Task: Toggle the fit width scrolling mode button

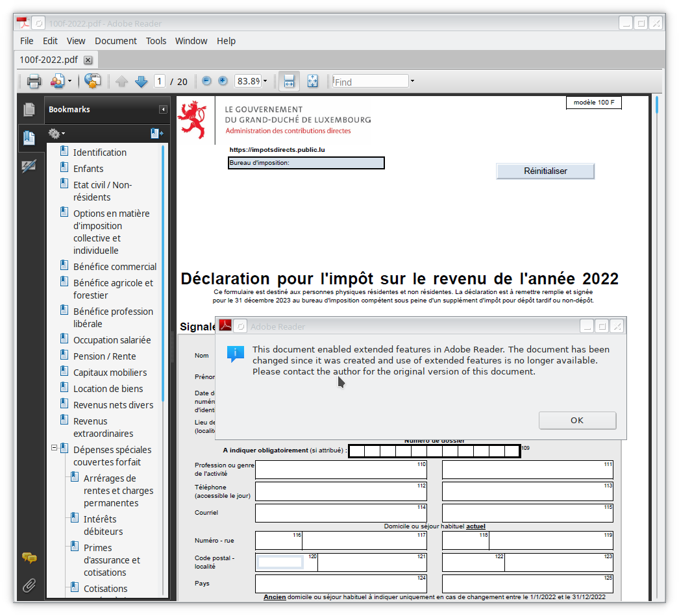Action: [x=290, y=81]
